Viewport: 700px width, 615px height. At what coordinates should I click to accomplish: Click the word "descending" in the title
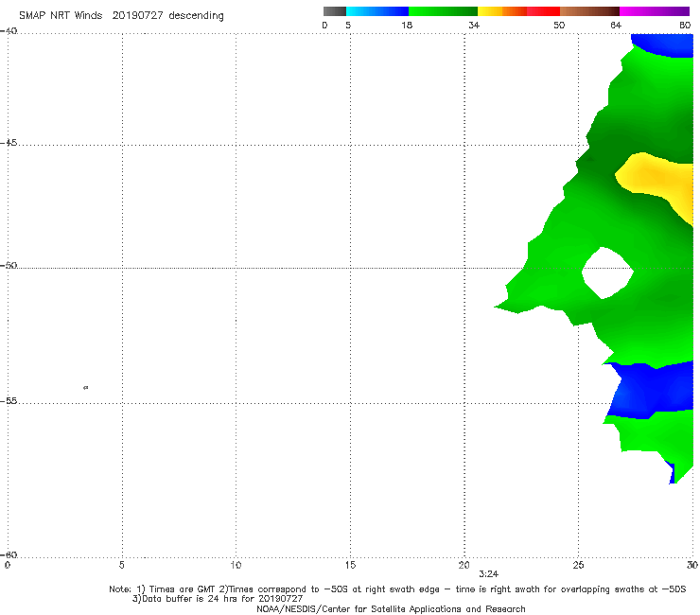coord(197,16)
